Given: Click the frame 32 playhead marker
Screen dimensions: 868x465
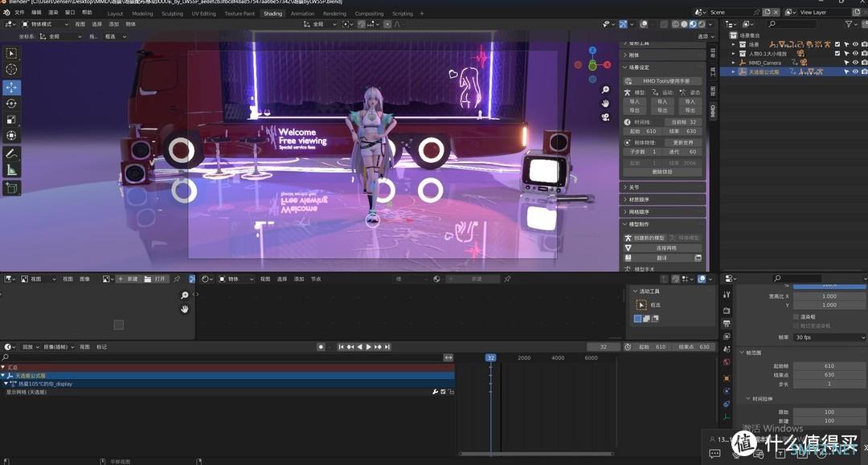Looking at the screenshot, I should pyautogui.click(x=490, y=357).
